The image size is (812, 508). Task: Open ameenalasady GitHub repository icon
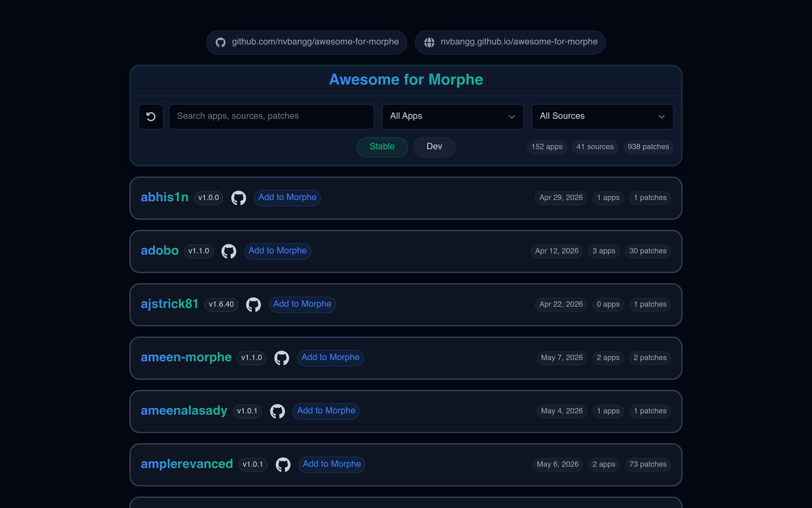click(x=278, y=411)
